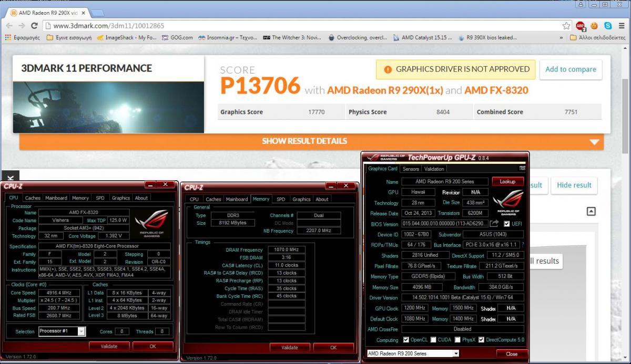Select the Graphics Card tab in GPU-Z
Image resolution: width=631 pixels, height=364 pixels.
[x=383, y=169]
